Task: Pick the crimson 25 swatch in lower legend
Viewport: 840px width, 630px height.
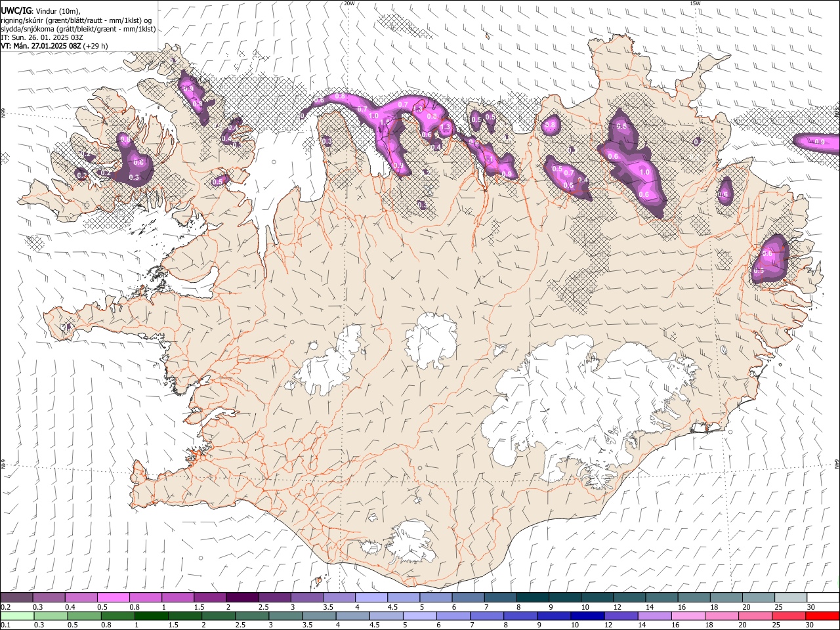Action: pos(789,616)
